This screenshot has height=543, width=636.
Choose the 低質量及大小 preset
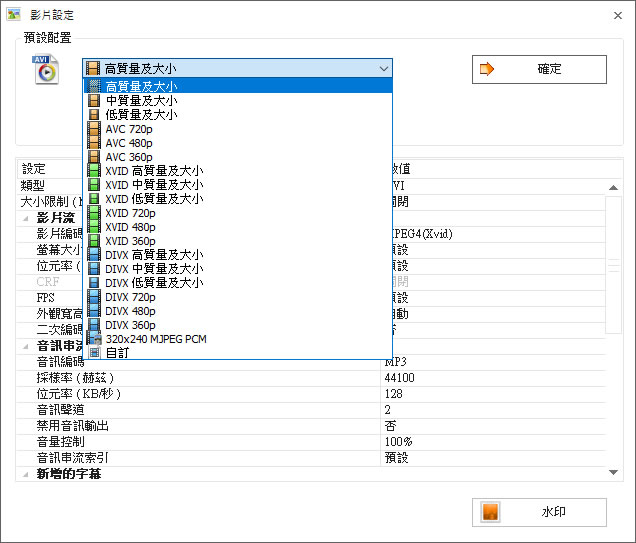pyautogui.click(x=238, y=114)
